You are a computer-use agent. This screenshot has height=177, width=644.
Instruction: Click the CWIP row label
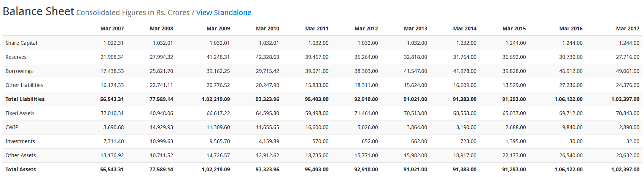tap(12, 127)
